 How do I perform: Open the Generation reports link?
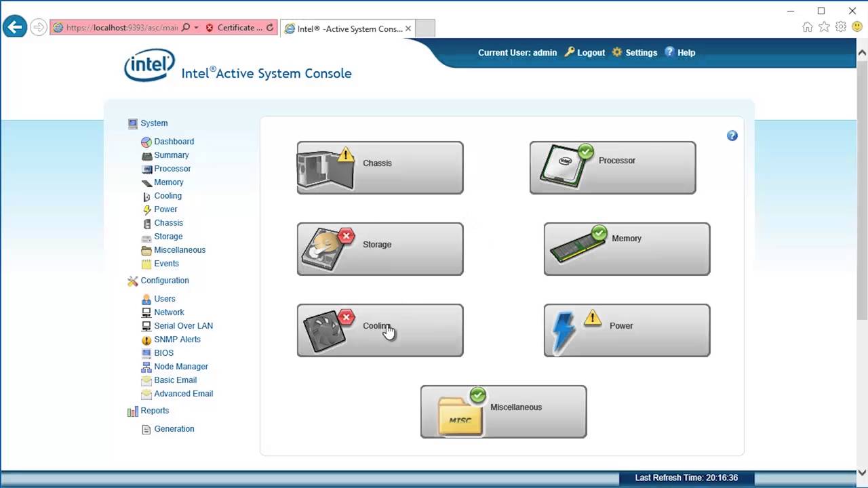(x=174, y=429)
